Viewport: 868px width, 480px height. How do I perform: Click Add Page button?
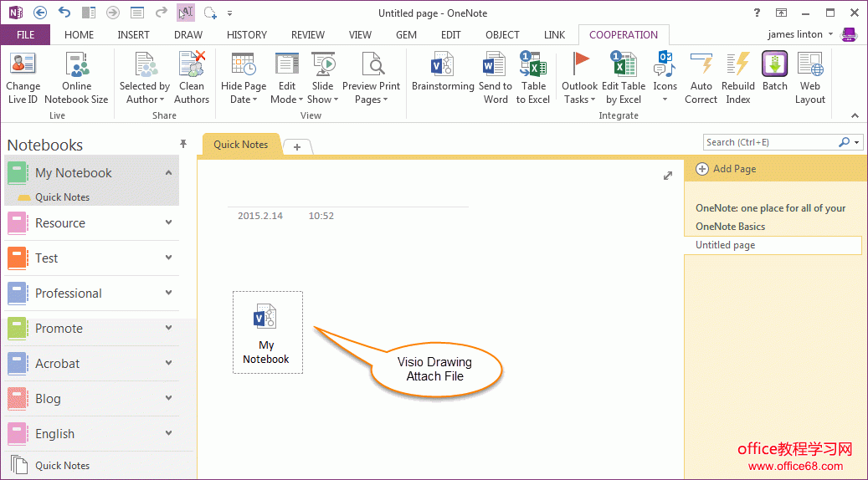point(727,169)
